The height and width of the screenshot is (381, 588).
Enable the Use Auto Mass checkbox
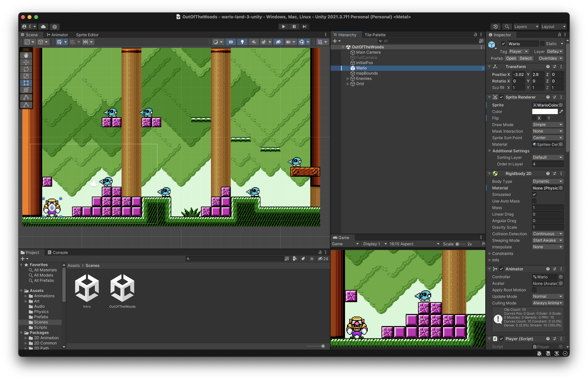[x=534, y=201]
